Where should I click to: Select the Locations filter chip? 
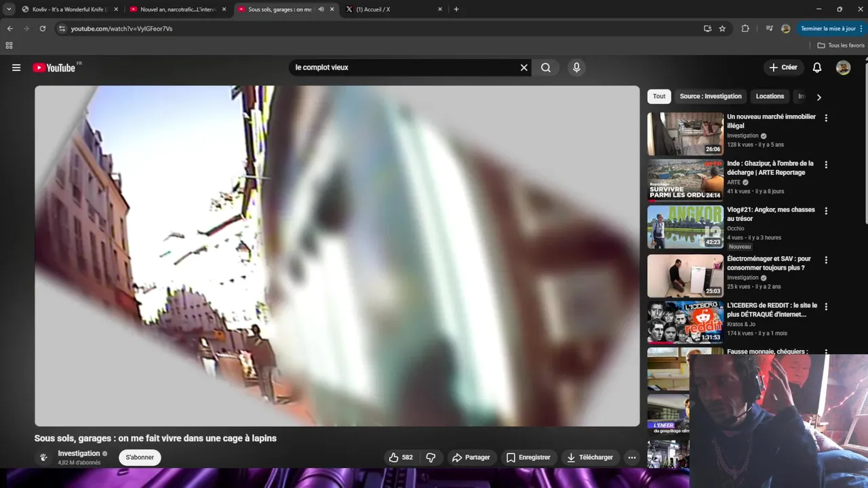(770, 96)
